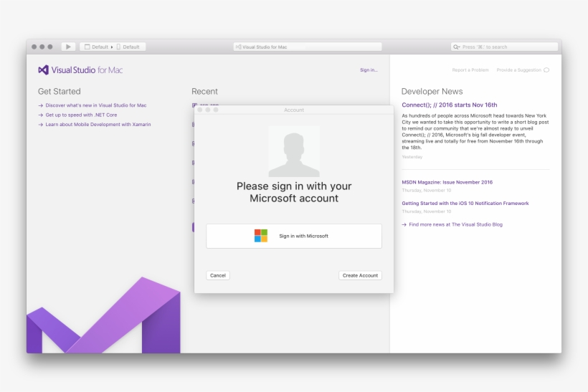Click the arrow icon before Find more news
Screen dimensions: 588x392
[404, 225]
